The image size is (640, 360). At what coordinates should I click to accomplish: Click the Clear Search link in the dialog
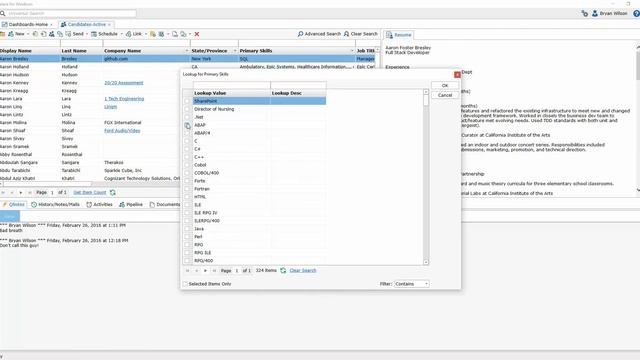click(303, 270)
